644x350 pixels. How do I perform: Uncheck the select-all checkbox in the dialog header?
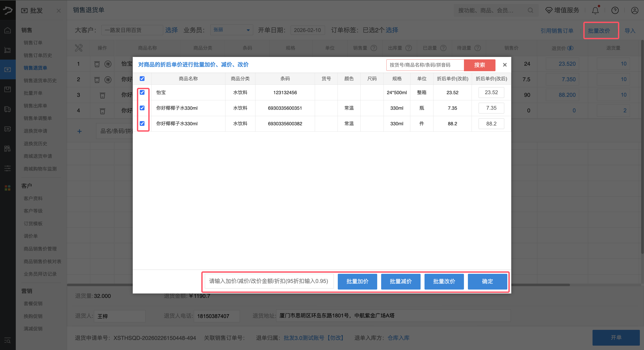[142, 78]
